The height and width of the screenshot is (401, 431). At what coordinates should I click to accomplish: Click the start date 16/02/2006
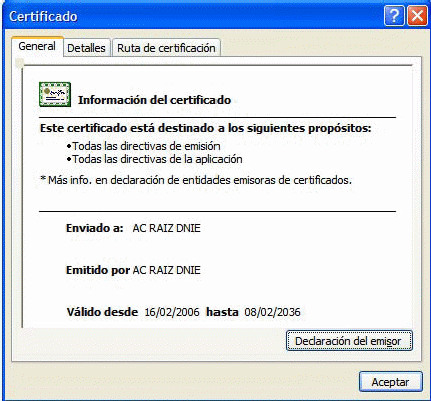(x=172, y=312)
